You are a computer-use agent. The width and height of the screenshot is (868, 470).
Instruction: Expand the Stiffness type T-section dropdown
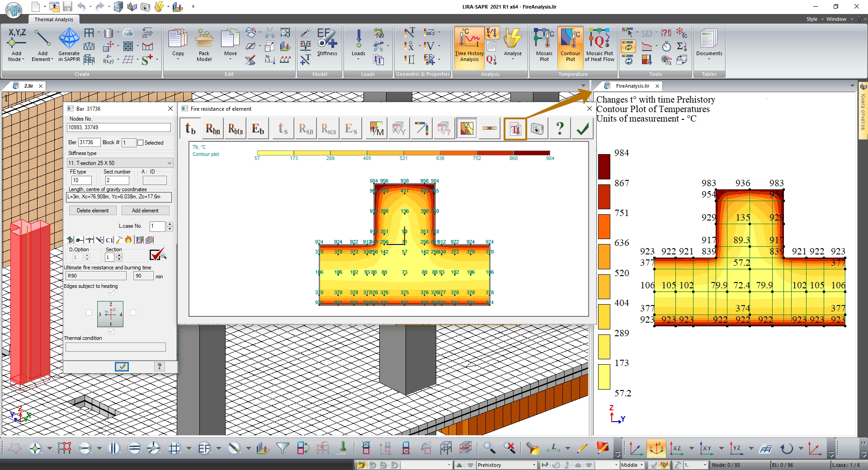169,163
